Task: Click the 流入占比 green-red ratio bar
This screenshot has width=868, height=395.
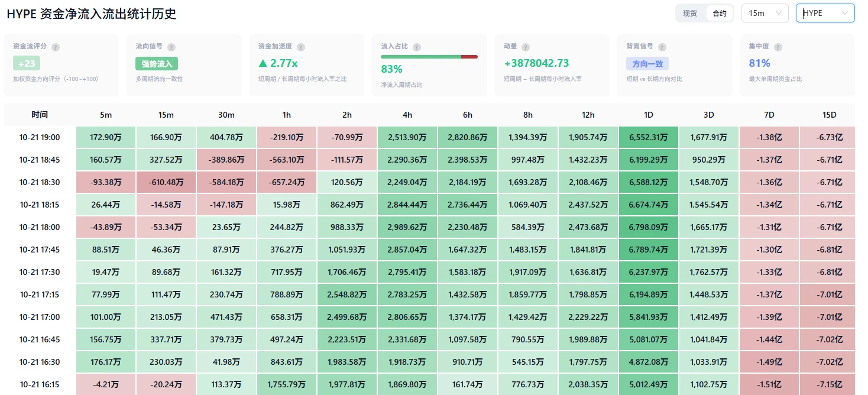Action: [x=429, y=57]
